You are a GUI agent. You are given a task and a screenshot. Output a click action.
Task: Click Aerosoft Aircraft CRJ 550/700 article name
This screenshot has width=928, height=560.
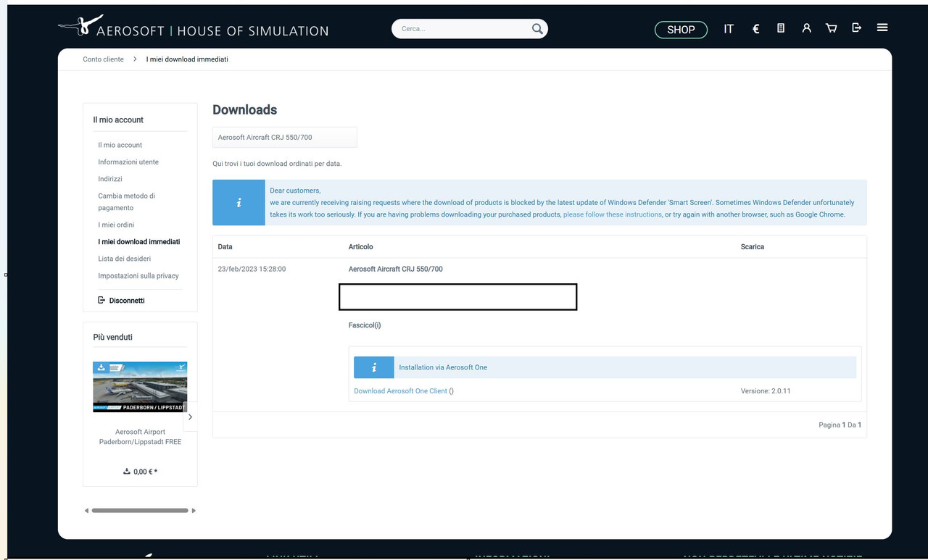pyautogui.click(x=395, y=269)
